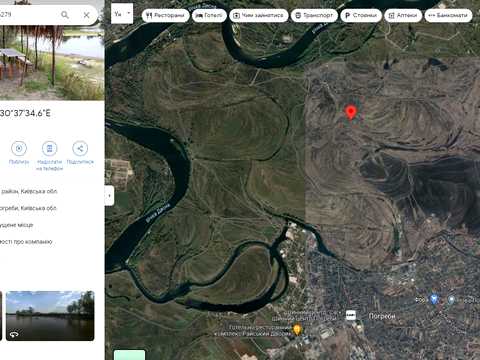Collapse the side panel with arrow tab
480x360 pixels.
(109, 196)
